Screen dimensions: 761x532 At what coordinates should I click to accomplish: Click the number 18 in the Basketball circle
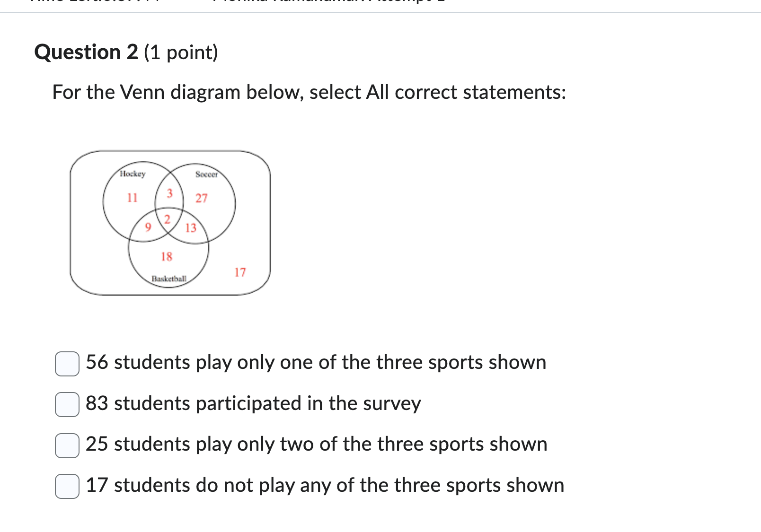166,257
